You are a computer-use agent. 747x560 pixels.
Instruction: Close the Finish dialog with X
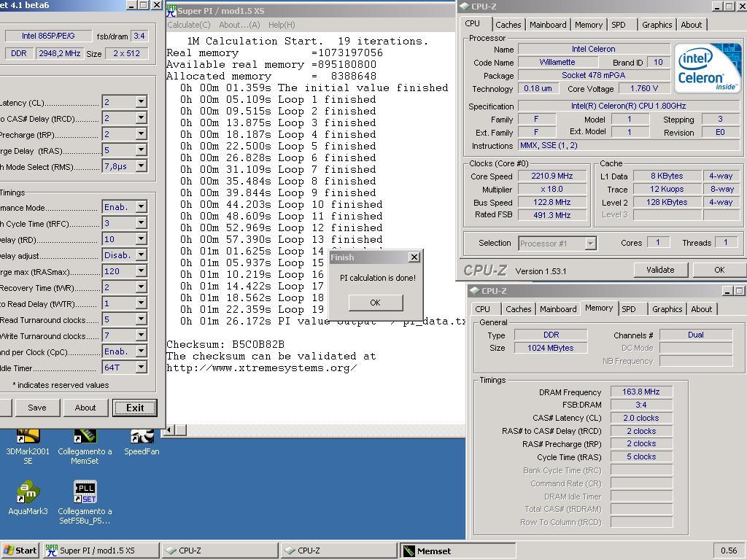pos(414,257)
